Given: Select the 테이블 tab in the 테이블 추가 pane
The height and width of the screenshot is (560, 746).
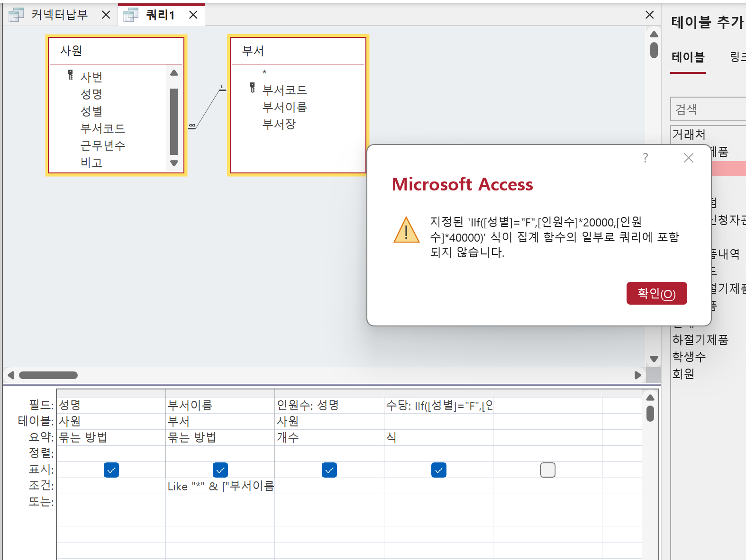Looking at the screenshot, I should 688,57.
